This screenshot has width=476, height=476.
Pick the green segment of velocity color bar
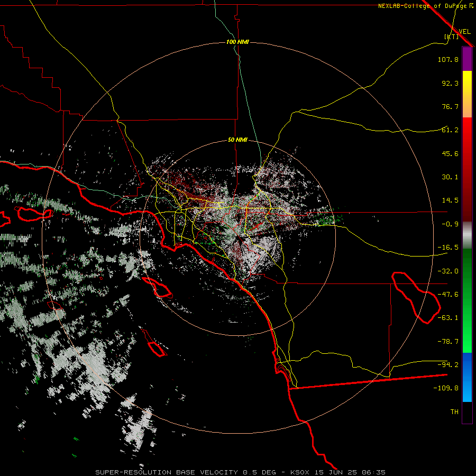(467, 300)
